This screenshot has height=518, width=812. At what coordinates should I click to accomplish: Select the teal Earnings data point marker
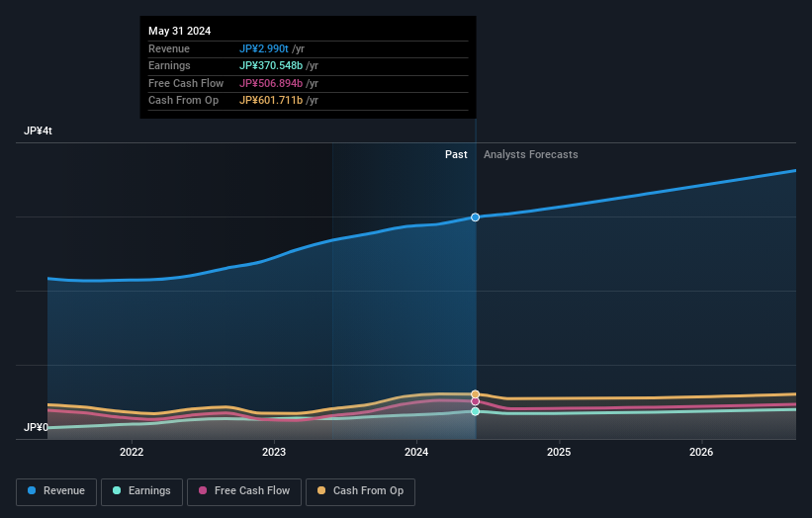475,411
